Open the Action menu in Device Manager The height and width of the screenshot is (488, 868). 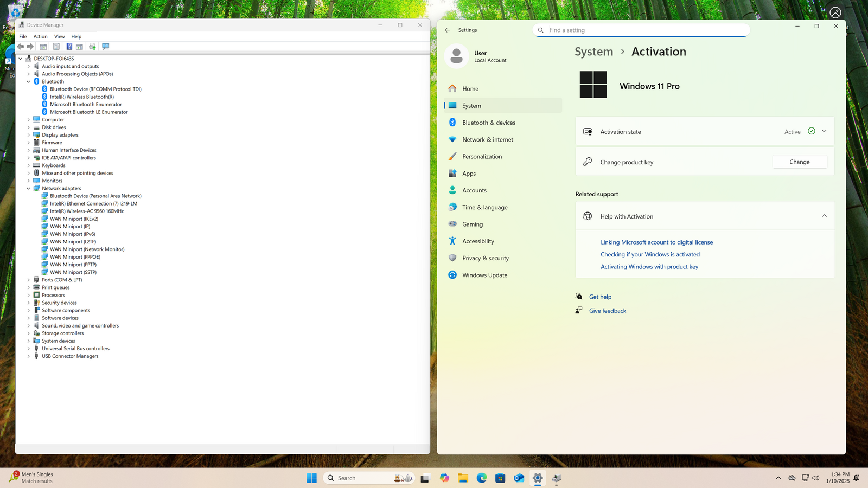[x=40, y=36]
